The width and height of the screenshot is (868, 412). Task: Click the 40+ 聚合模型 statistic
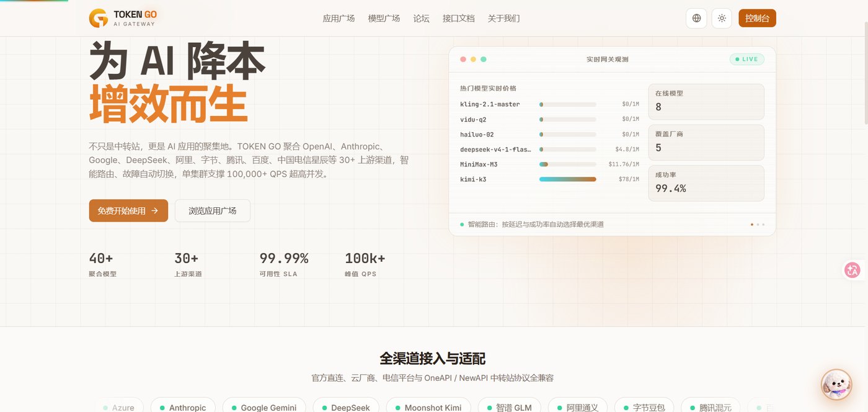[103, 264]
